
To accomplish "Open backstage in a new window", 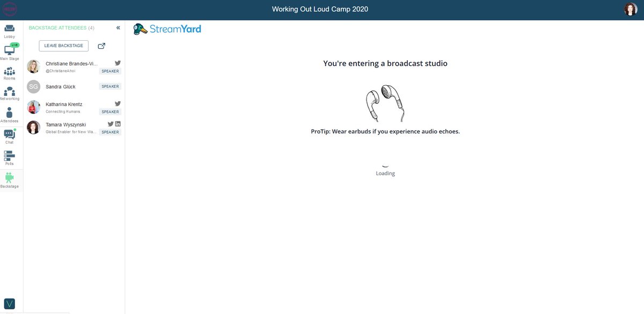I will (x=101, y=46).
